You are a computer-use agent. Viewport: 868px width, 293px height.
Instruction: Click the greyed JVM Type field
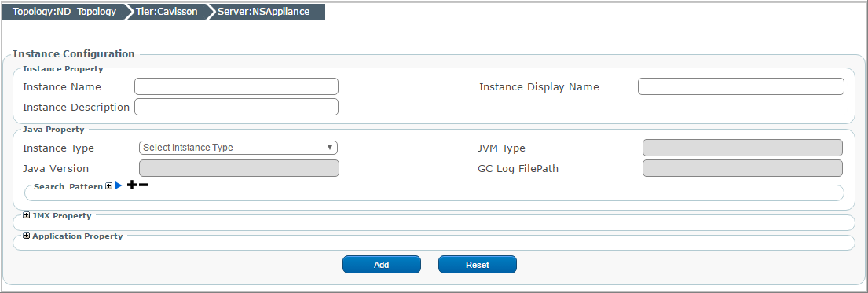(x=742, y=148)
